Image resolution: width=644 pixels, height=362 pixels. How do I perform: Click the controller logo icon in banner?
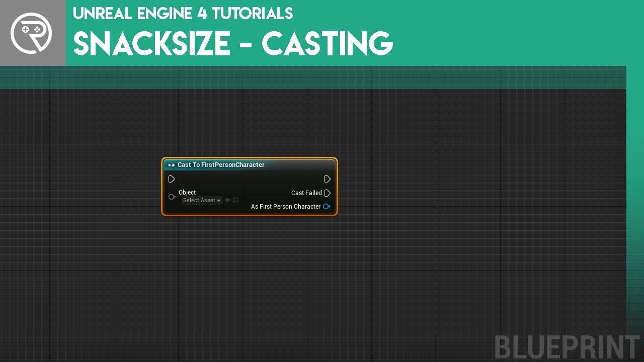pos(31,33)
